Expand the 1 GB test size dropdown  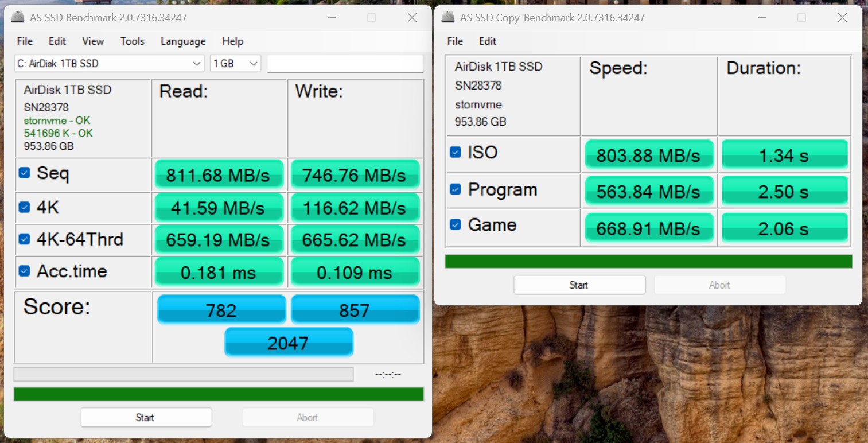pyautogui.click(x=236, y=64)
